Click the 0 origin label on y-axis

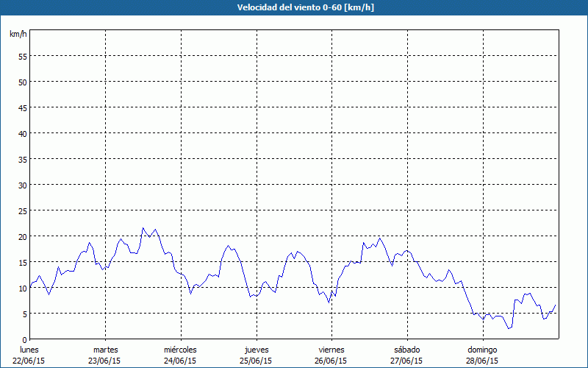24,339
